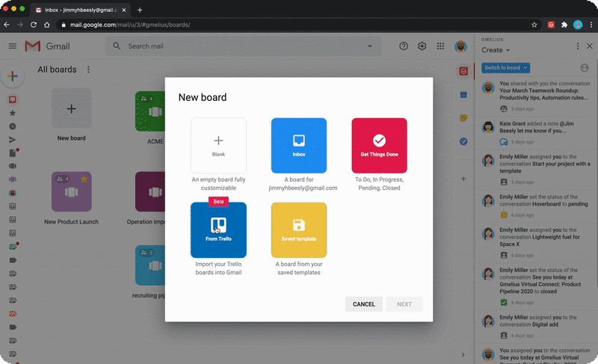Open the Google apps grid

click(x=440, y=46)
